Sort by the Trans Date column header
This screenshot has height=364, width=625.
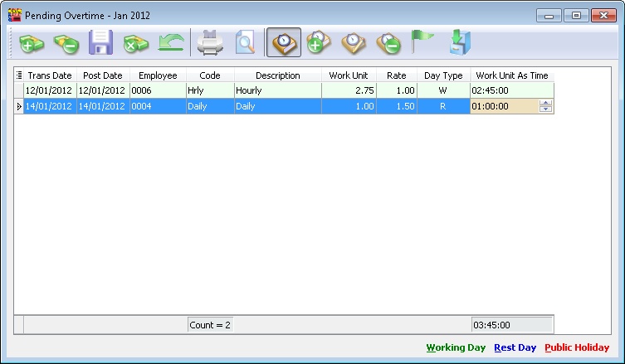pyautogui.click(x=50, y=75)
